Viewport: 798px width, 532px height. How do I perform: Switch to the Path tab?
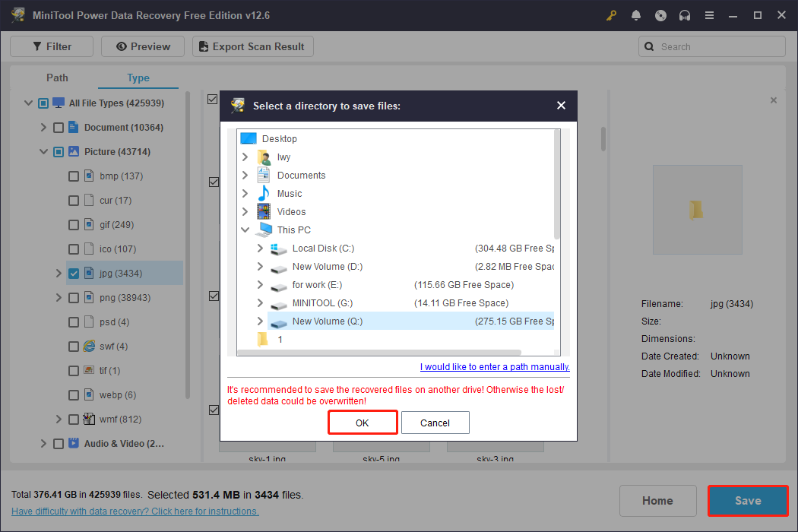(x=57, y=78)
